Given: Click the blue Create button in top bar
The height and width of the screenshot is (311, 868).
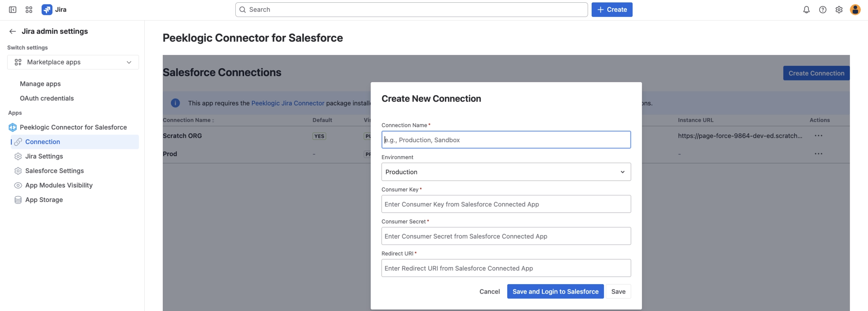Looking at the screenshot, I should click(612, 10).
